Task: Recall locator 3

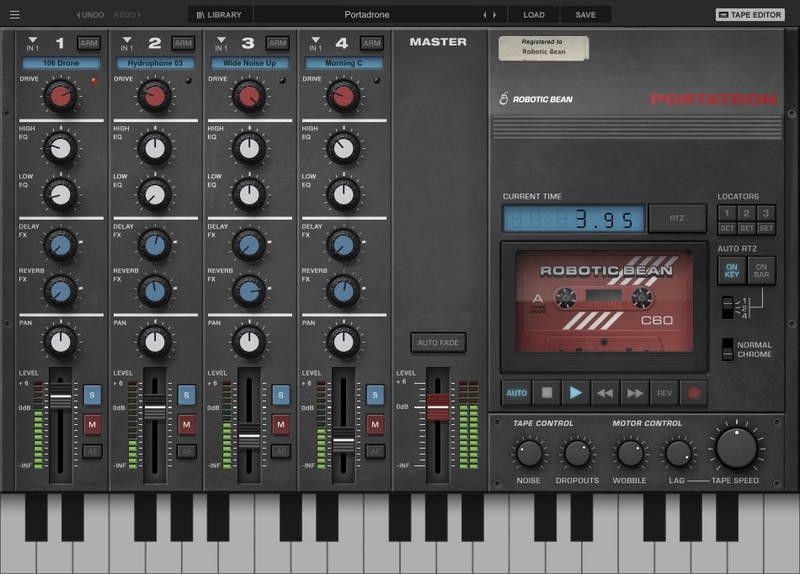Action: point(766,213)
